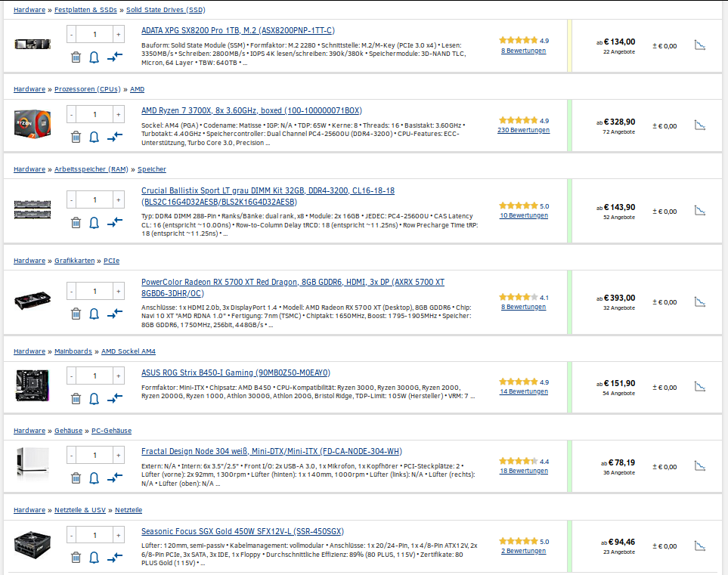This screenshot has width=728, height=575.
Task: Decrease quantity of Crucial Ballistix RAM kit
Action: pos(72,199)
